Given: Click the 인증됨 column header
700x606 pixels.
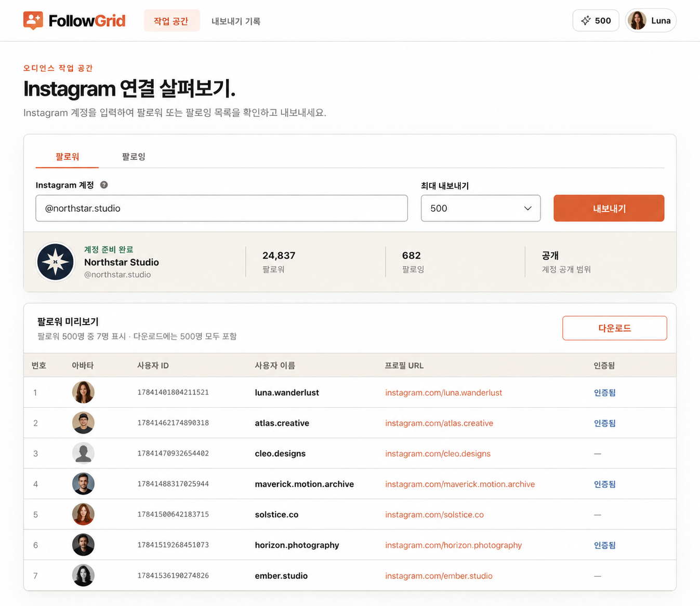Looking at the screenshot, I should click(x=604, y=366).
